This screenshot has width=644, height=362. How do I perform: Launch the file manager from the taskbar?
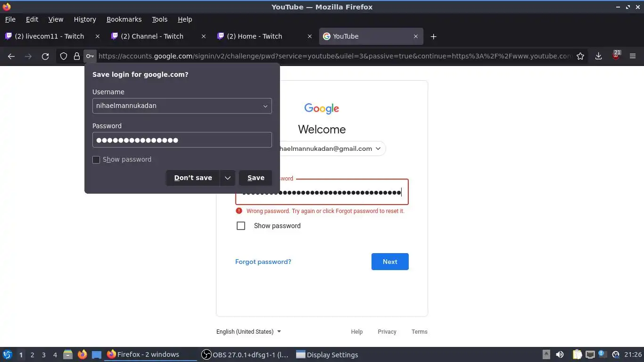[68, 354]
